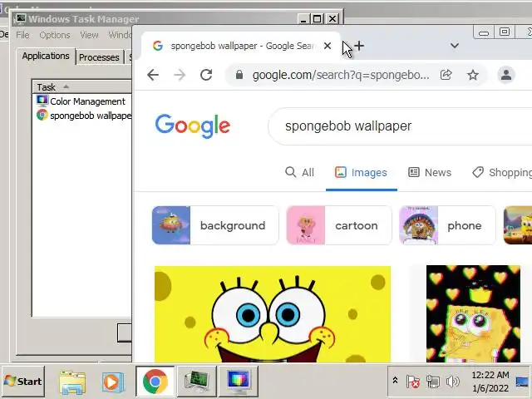Open Chrome profile avatar icon

[506, 75]
